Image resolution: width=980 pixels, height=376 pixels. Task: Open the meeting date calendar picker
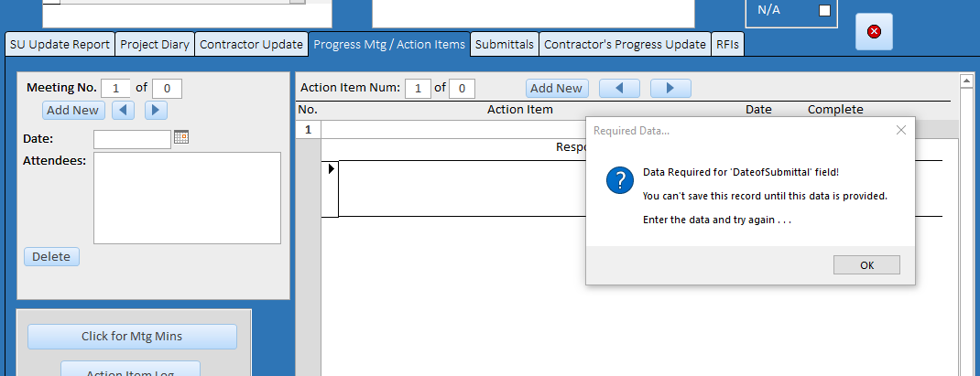click(x=181, y=137)
